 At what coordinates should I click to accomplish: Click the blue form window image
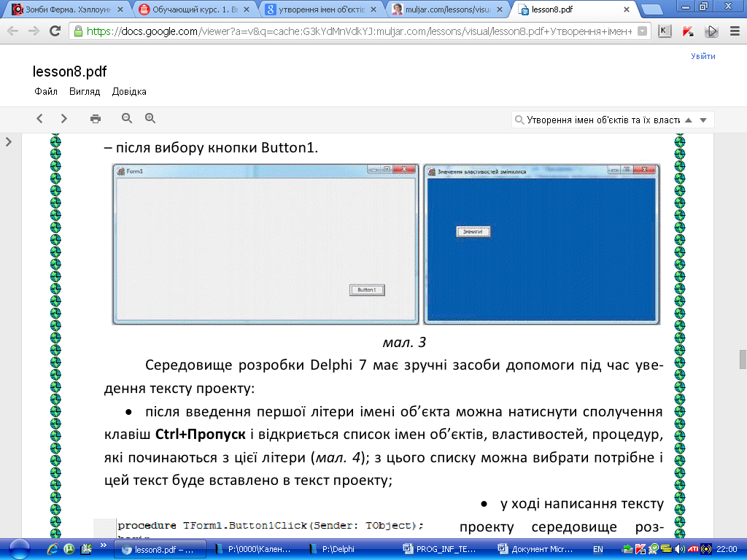[542, 244]
